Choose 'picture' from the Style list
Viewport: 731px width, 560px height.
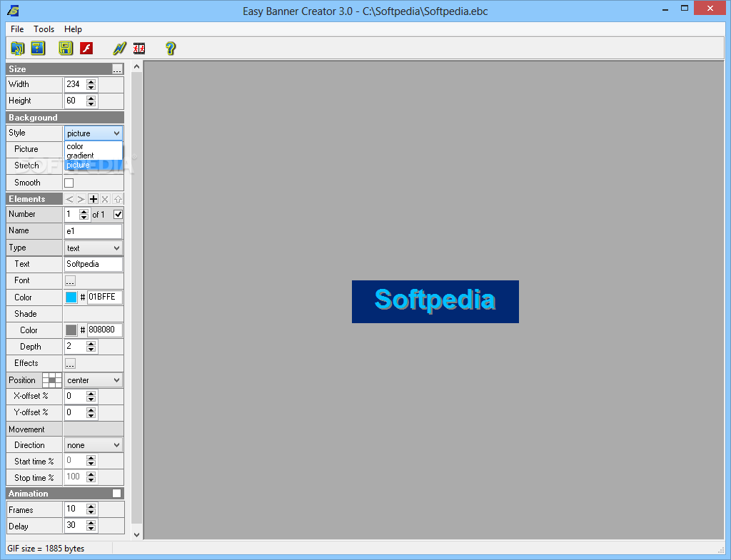94,165
